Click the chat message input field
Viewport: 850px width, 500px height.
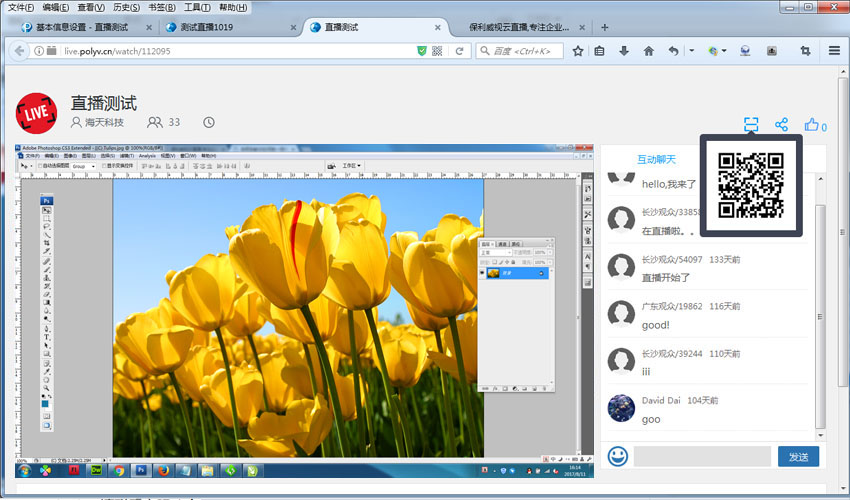702,457
